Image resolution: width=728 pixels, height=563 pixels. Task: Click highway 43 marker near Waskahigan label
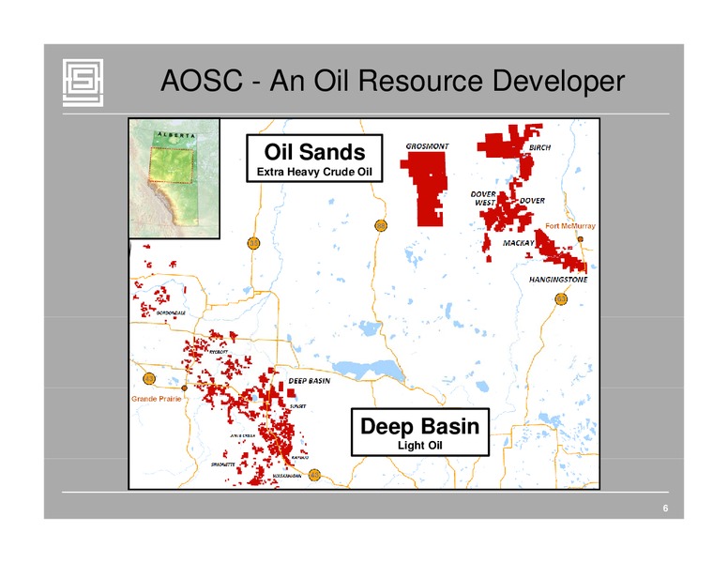point(314,475)
